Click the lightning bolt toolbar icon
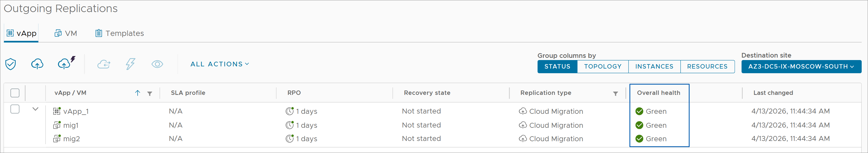 130,64
